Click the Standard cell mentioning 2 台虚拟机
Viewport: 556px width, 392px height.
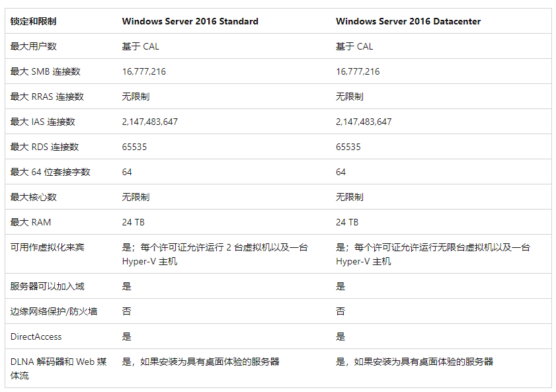tap(215, 254)
